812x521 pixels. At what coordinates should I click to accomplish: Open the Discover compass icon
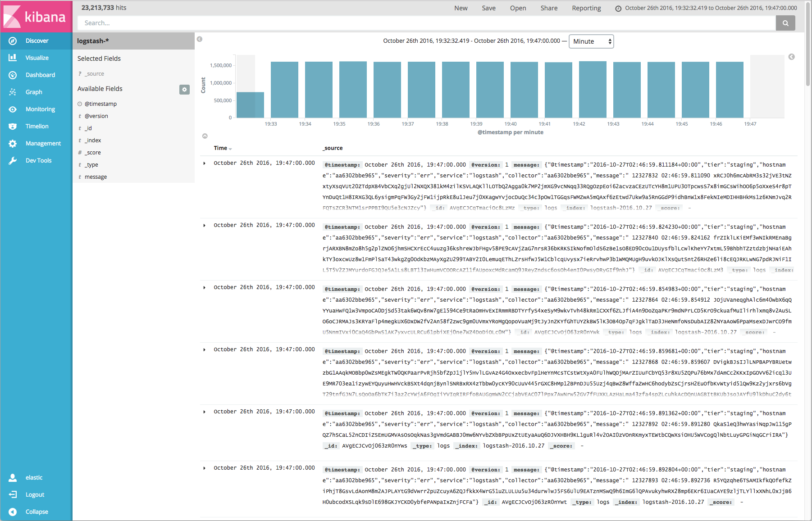[x=13, y=41]
